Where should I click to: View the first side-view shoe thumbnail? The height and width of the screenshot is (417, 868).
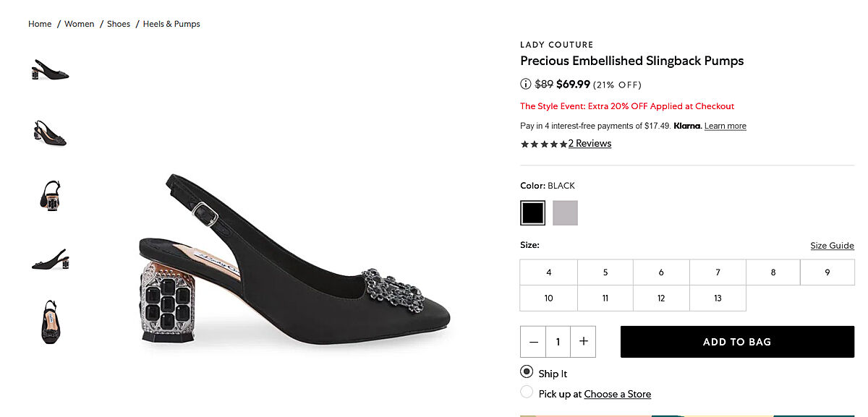[50, 70]
